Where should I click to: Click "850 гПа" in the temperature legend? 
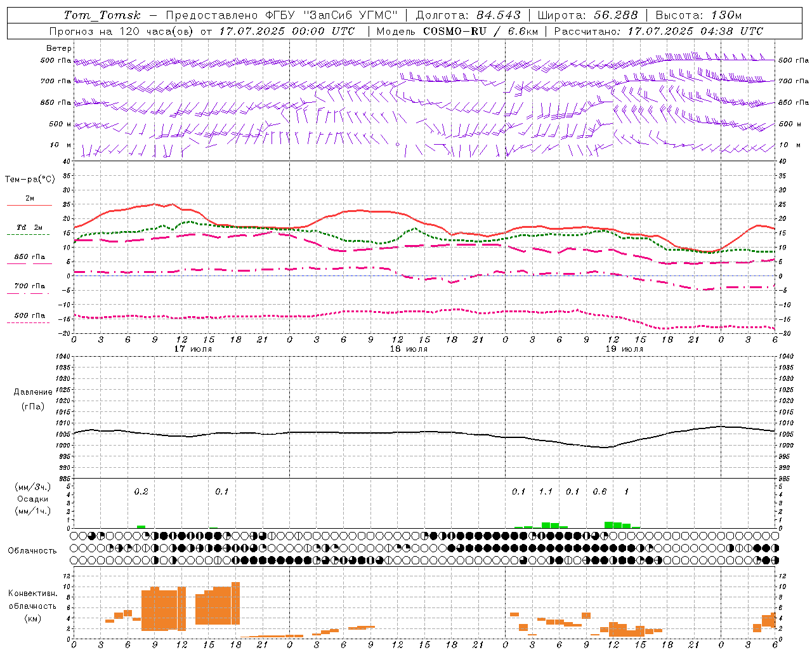pyautogui.click(x=29, y=257)
